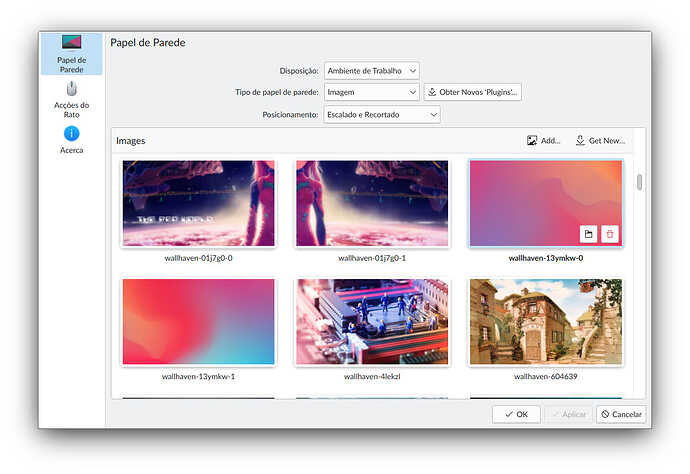Image resolution: width=690 pixels, height=474 pixels.
Task: Expand the Tipo de papel de parede dropdown
Action: coord(371,92)
